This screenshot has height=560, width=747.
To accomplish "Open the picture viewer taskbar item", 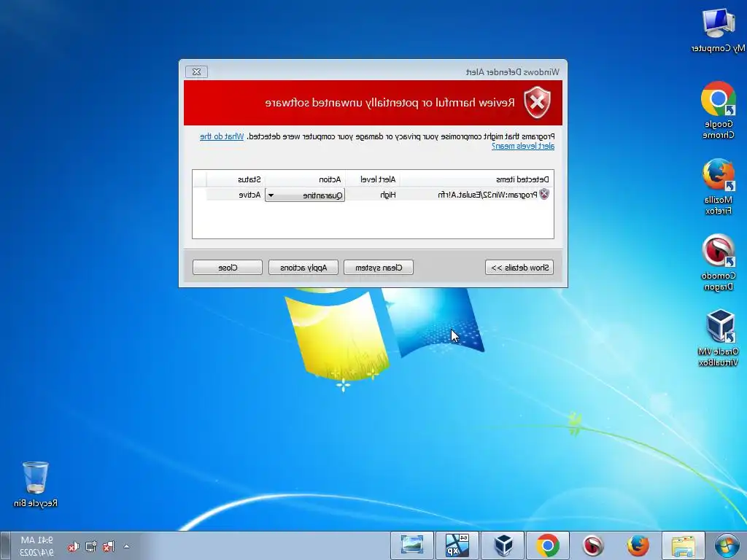I will tap(412, 545).
